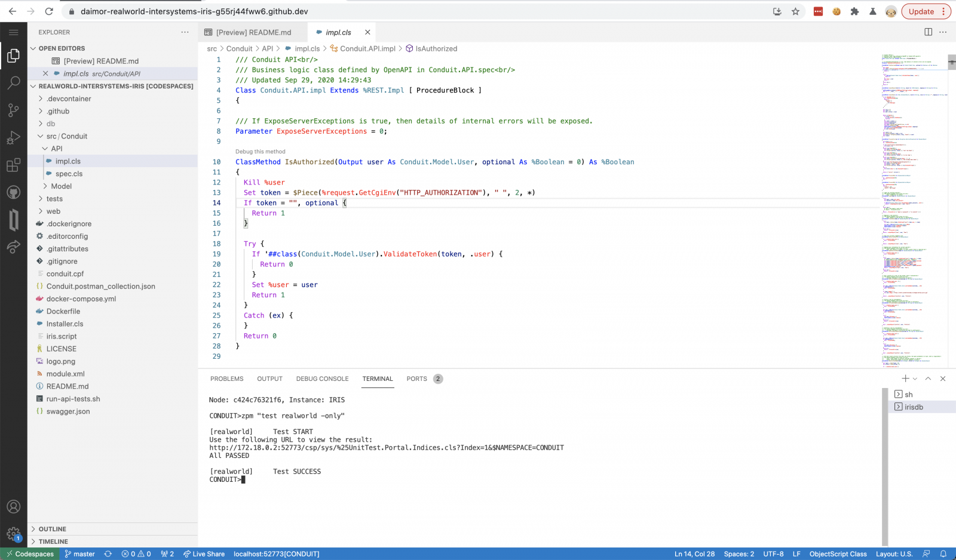Open the GitHub view in activity bar
Viewport: 956px width, 560px height.
click(13, 192)
